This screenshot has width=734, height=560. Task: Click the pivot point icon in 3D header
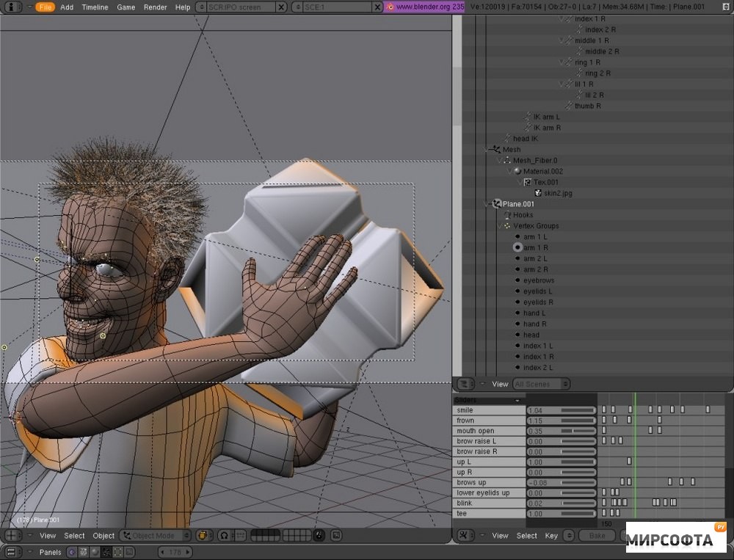(x=224, y=535)
